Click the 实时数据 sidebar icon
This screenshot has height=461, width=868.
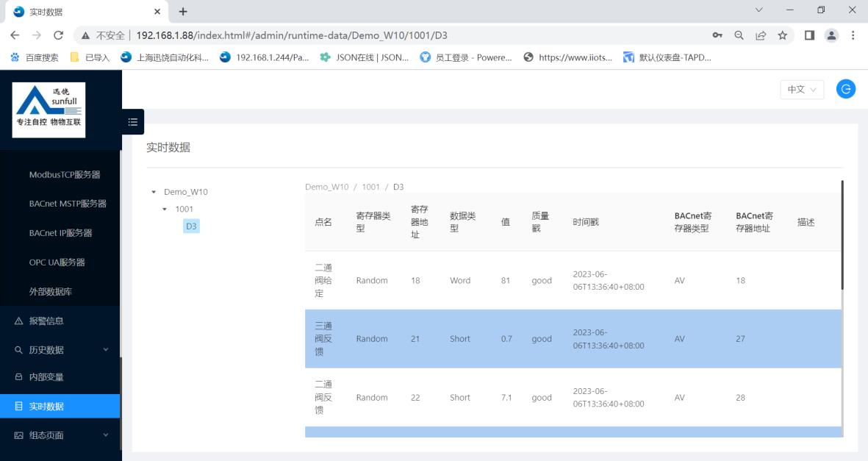point(18,406)
